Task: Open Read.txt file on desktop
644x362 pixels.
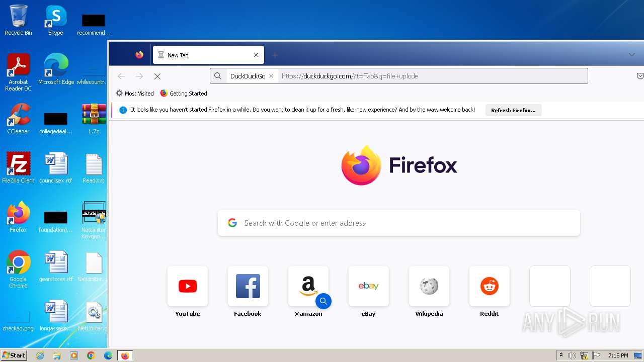Action: click(94, 168)
